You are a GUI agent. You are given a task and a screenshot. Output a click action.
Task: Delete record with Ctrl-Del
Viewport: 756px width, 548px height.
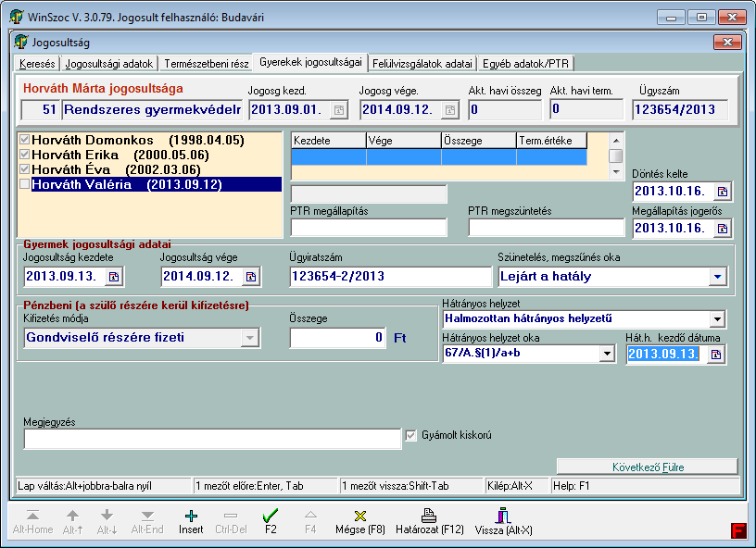coord(231,521)
